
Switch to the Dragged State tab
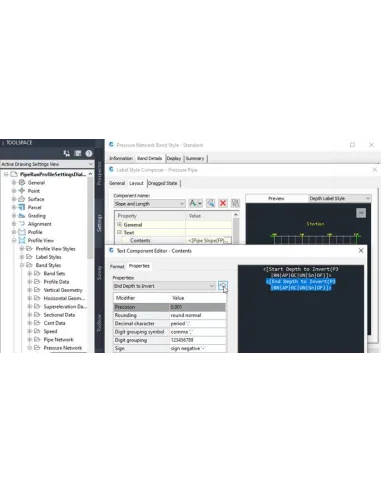tap(163, 183)
